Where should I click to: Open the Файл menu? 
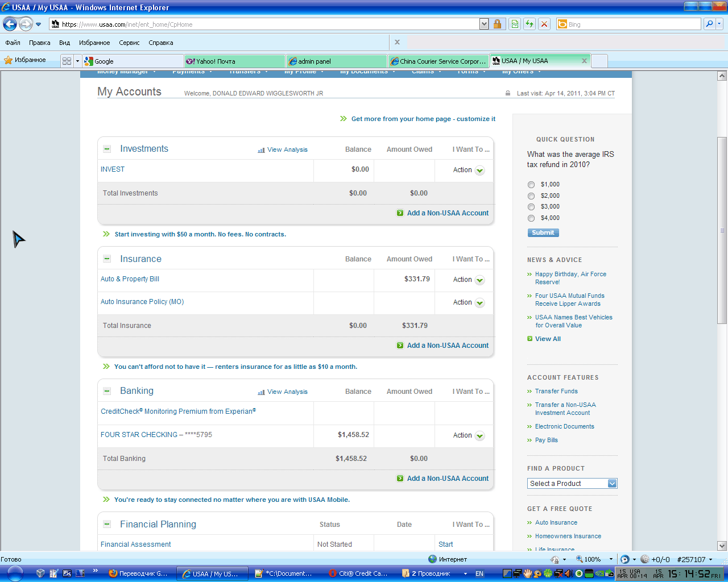tap(13, 43)
